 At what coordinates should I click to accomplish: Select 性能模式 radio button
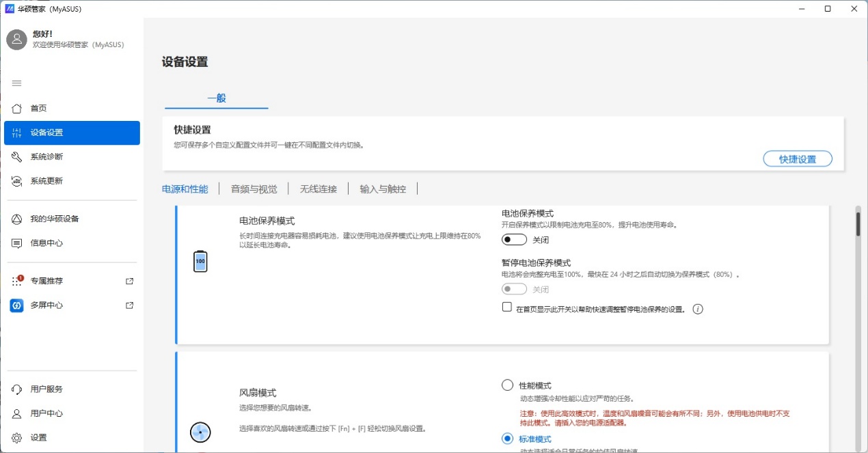point(507,385)
